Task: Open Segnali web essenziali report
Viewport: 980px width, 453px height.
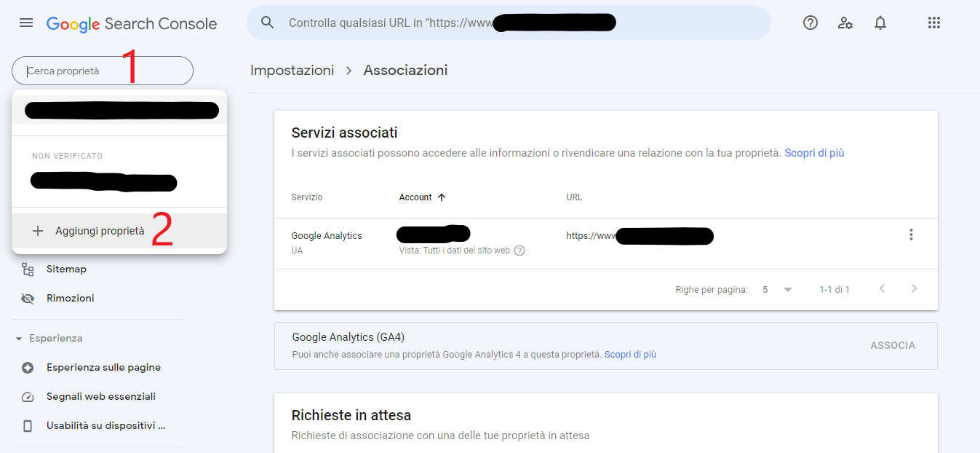Action: pos(101,397)
